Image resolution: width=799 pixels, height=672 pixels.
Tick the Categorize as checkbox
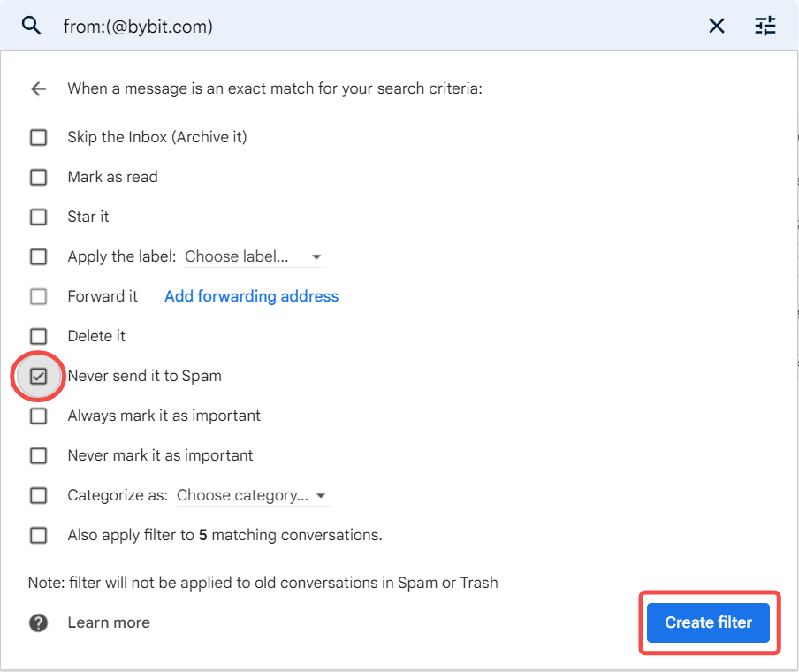click(38, 495)
